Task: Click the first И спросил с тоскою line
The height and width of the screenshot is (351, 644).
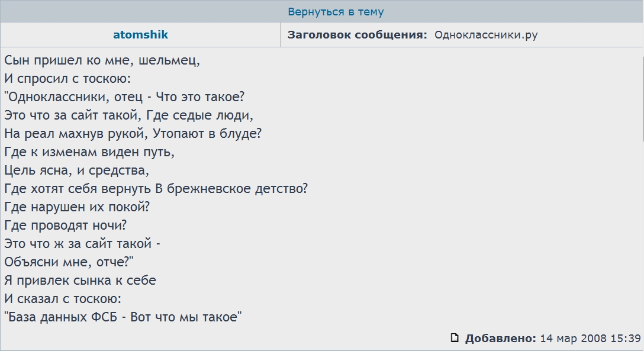Action: [67, 79]
